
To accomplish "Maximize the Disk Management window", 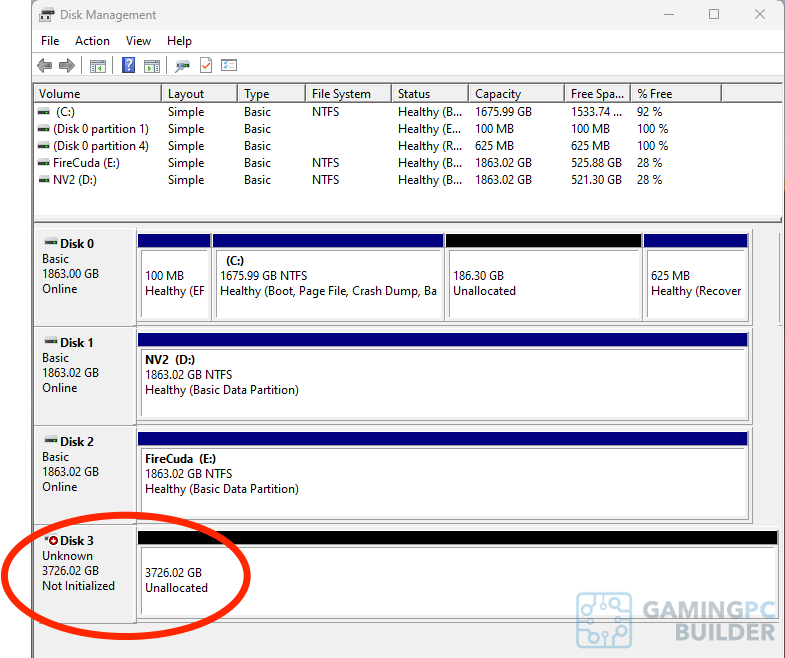I will (714, 15).
